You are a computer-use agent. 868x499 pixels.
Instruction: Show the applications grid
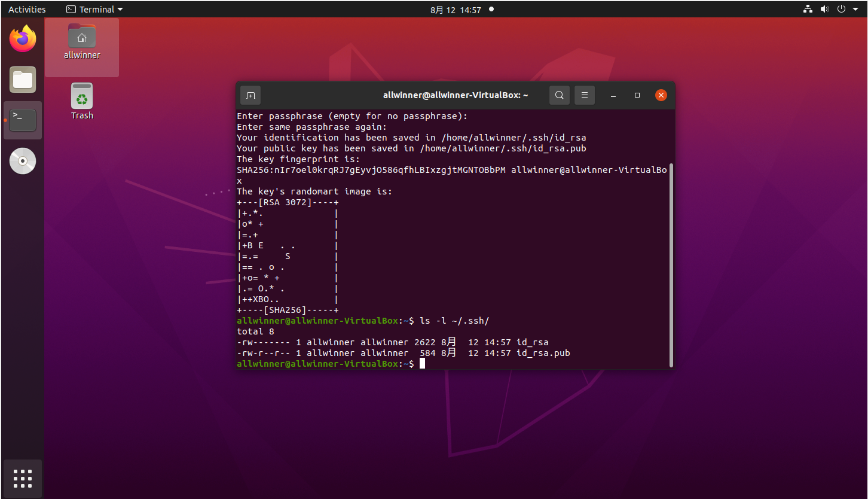click(23, 479)
